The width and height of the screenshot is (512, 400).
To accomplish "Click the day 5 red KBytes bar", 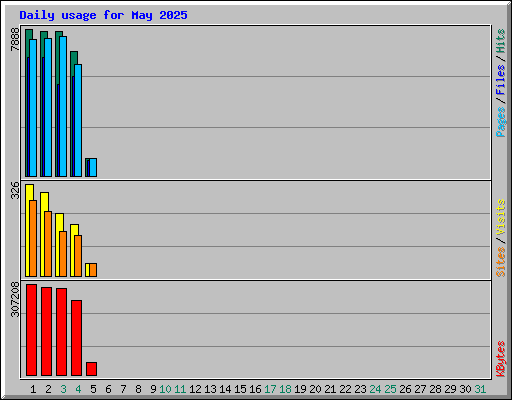I will [x=91, y=369].
